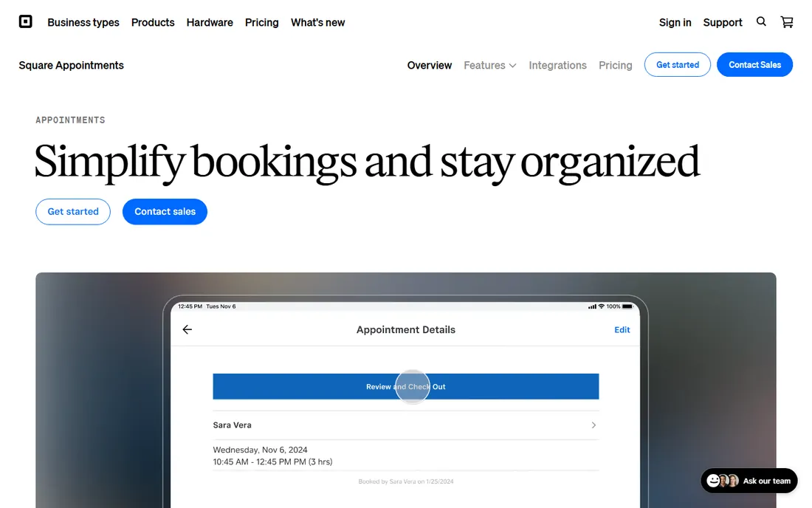Click the smiley faces avatar in chat widget
812x508 pixels.
tap(723, 481)
